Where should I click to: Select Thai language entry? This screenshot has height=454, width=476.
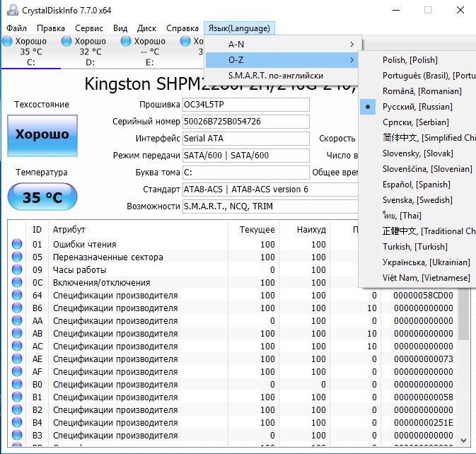click(x=418, y=216)
